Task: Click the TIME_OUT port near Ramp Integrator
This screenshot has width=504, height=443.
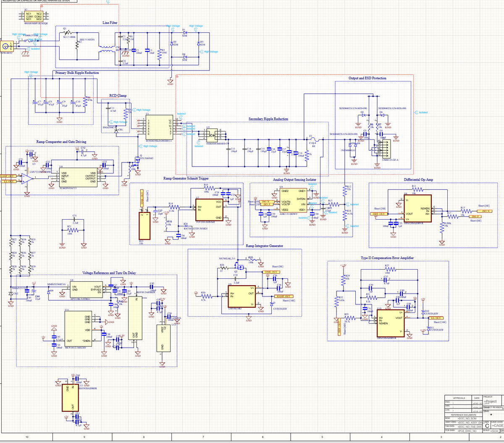Action: click(x=270, y=272)
